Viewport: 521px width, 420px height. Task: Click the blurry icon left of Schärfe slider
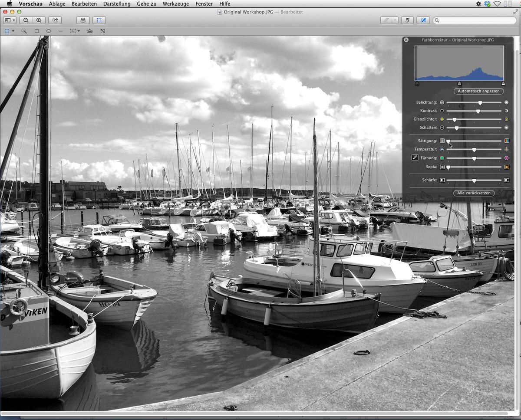tap(442, 180)
